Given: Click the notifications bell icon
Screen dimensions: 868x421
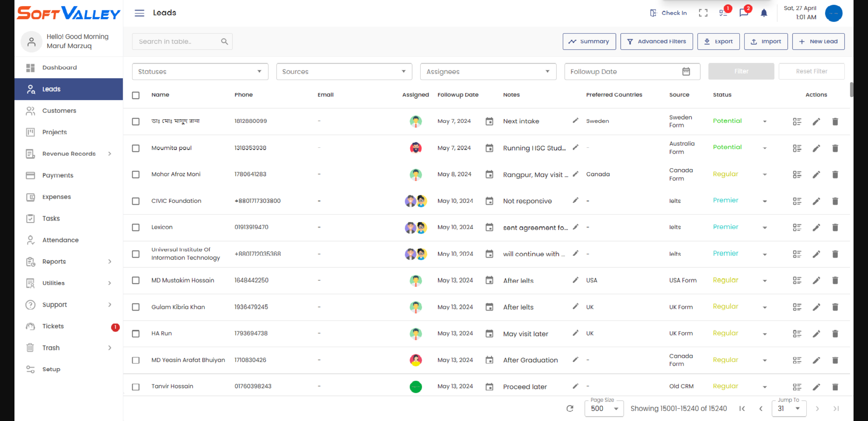Looking at the screenshot, I should pyautogui.click(x=763, y=13).
